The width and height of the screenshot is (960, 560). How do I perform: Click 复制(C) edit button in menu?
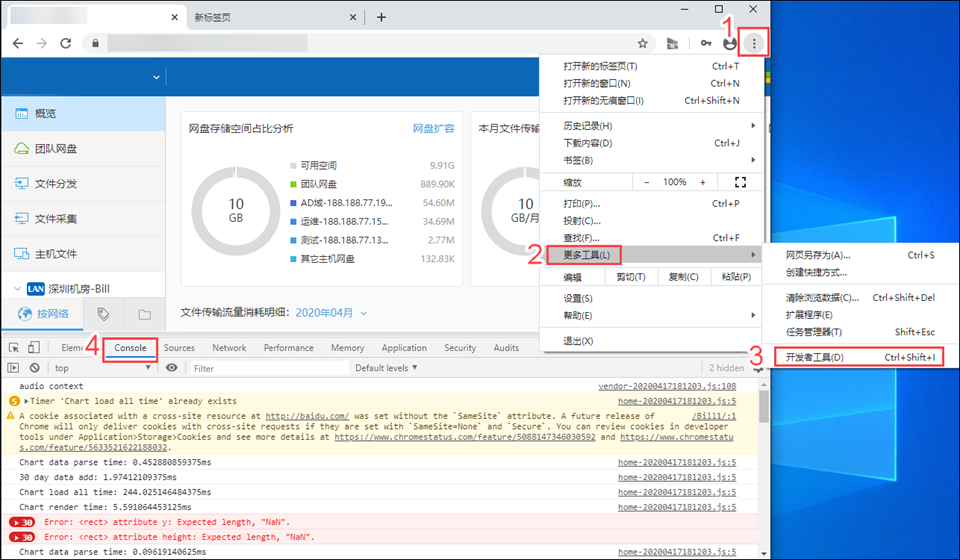click(x=683, y=277)
